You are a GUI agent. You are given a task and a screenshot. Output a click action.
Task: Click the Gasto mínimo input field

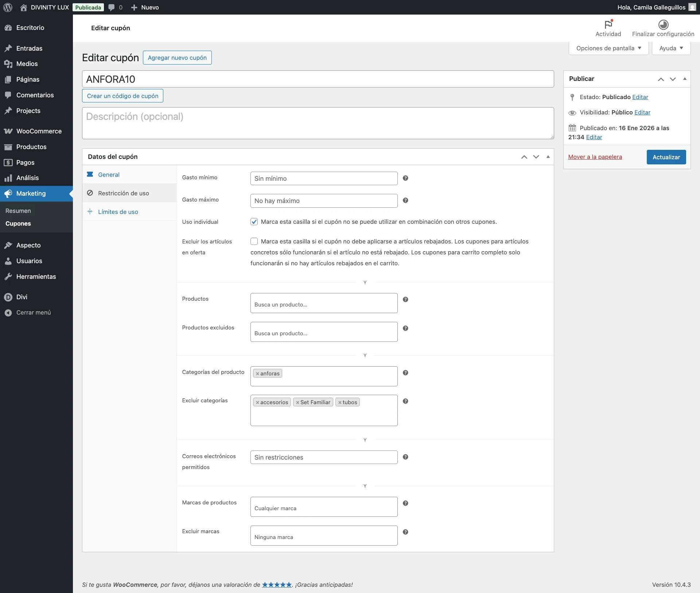pos(324,178)
